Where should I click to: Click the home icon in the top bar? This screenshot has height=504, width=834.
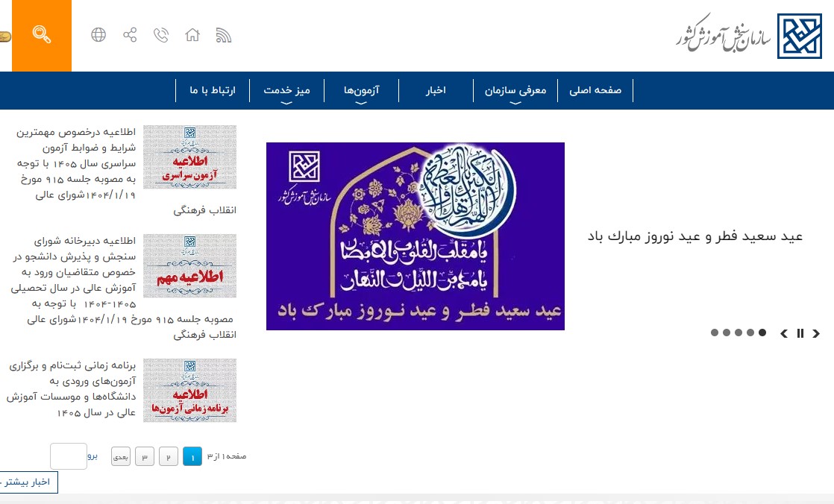(x=192, y=34)
